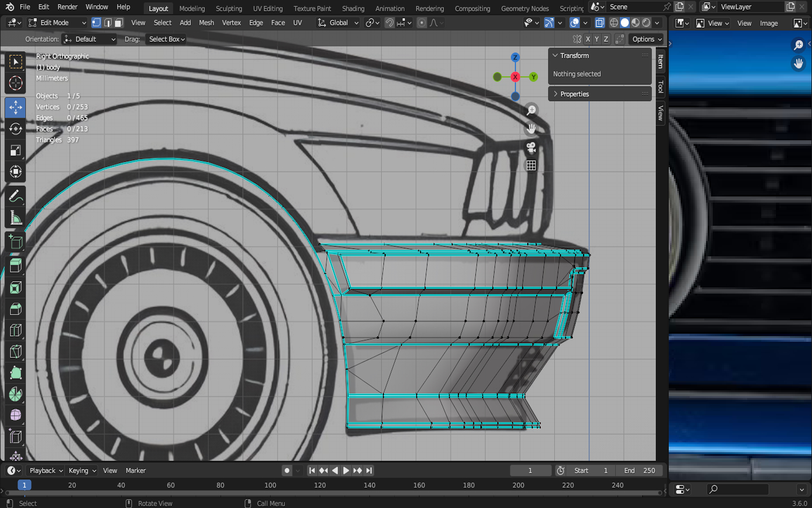Screen dimensions: 812x508
Task: Enable face select mode
Action: (119, 23)
